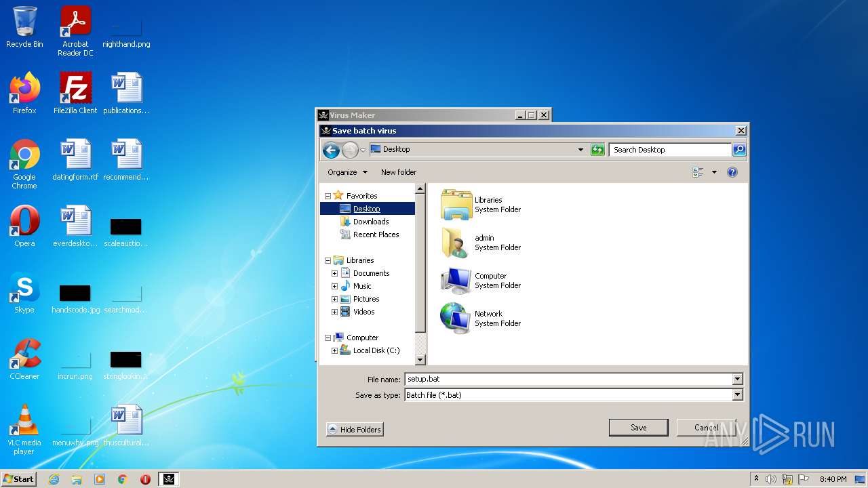Select the Music library

[362, 286]
